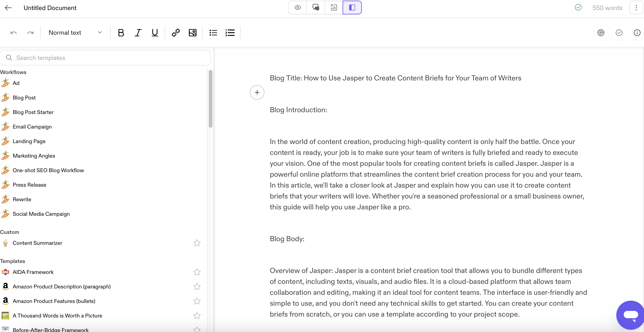Click the Untitled Document title

click(50, 8)
